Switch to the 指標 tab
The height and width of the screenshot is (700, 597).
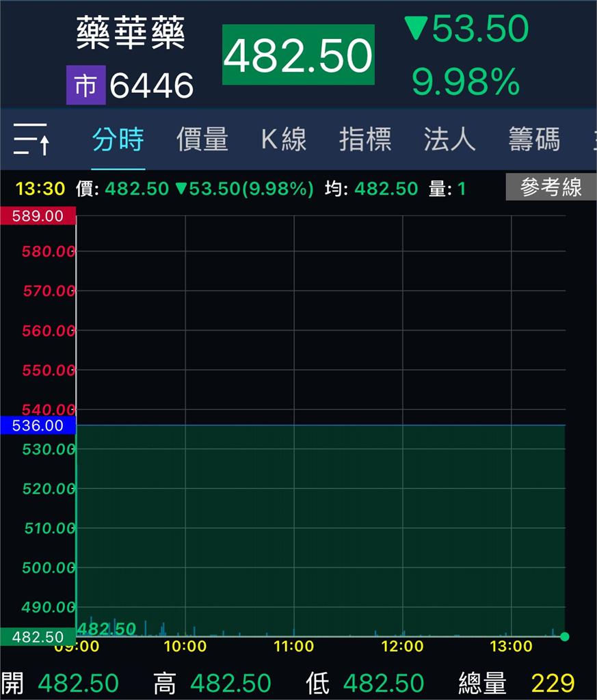coord(365,139)
